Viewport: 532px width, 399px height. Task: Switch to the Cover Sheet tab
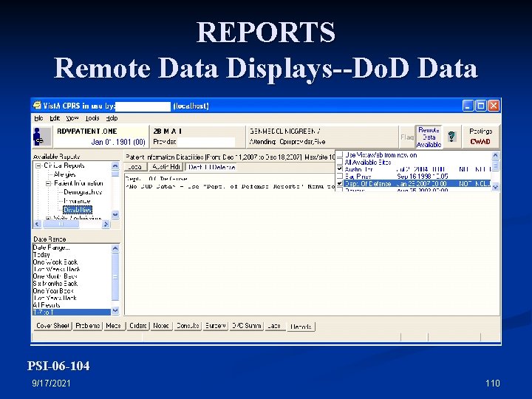52,326
